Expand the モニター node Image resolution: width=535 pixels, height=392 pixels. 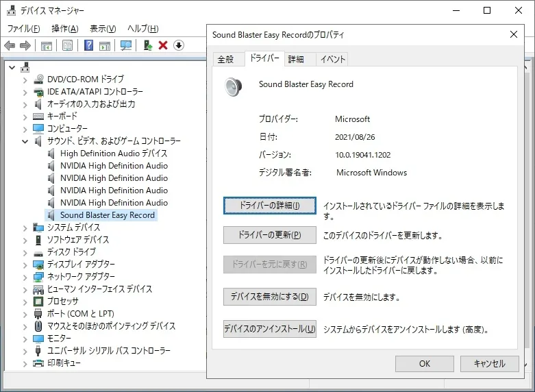(25, 339)
